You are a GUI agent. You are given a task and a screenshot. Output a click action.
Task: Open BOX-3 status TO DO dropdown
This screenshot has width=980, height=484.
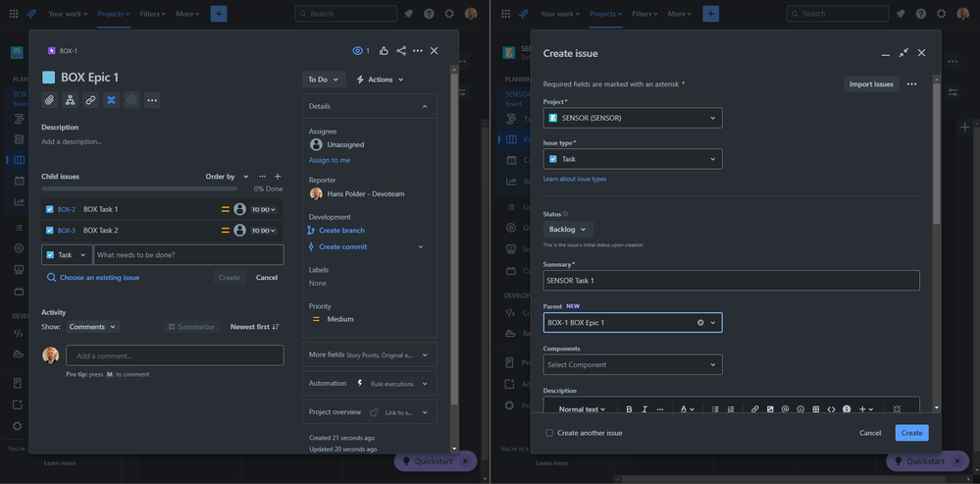click(x=263, y=231)
